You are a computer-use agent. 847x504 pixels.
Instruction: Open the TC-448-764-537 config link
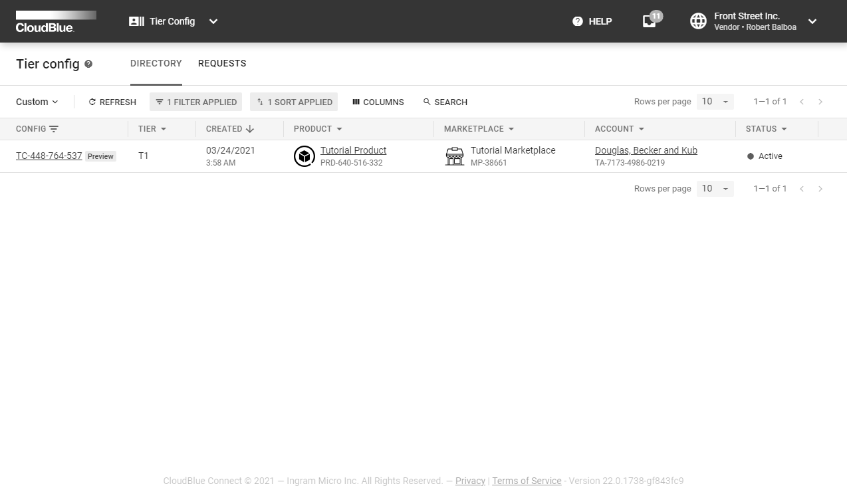(49, 156)
